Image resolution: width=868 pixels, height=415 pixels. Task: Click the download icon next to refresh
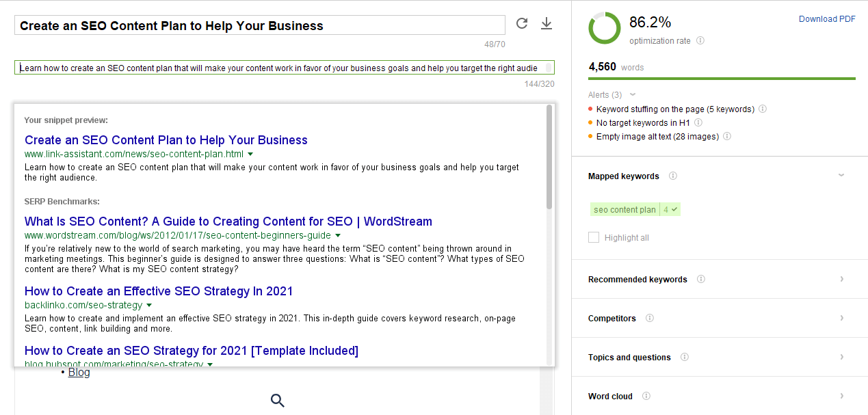click(546, 24)
